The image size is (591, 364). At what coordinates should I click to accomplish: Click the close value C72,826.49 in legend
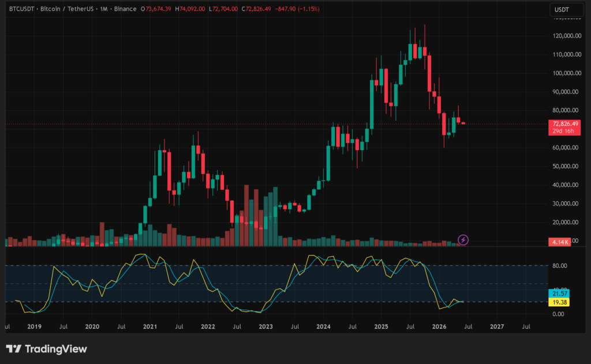coord(256,9)
